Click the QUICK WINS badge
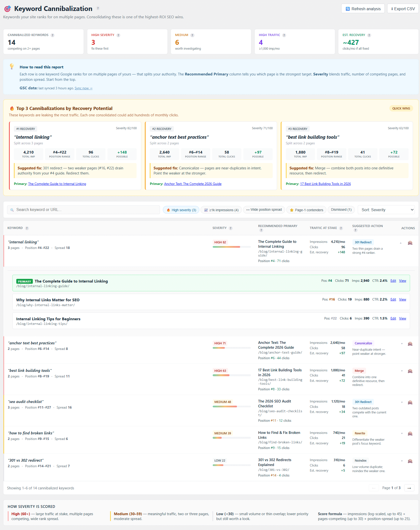Screen dimensions: 420x530 [401, 109]
